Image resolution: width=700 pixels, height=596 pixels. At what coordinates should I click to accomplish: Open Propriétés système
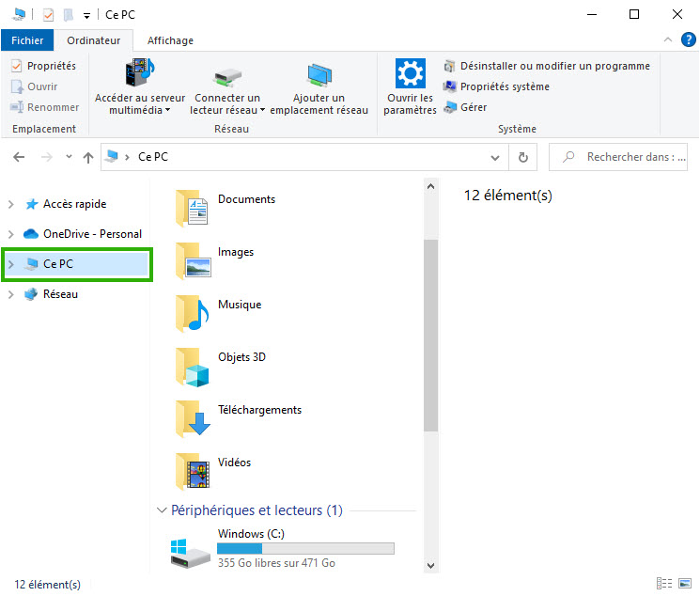tap(496, 86)
